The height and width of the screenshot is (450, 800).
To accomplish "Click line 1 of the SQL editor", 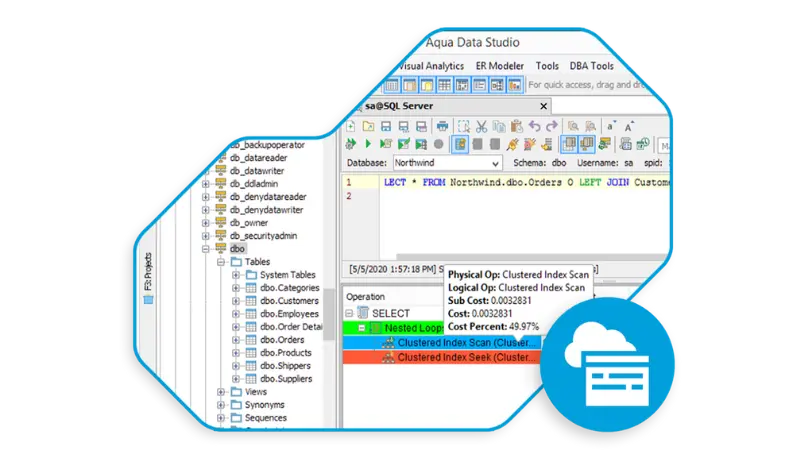I will (x=526, y=183).
